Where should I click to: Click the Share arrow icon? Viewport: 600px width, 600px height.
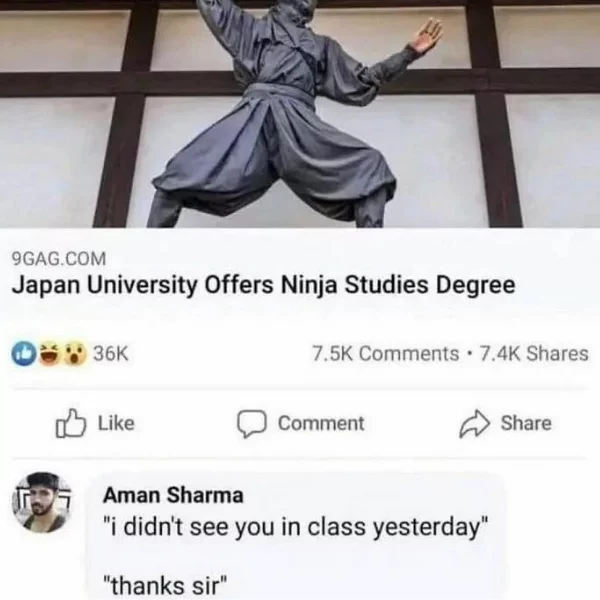tap(474, 423)
